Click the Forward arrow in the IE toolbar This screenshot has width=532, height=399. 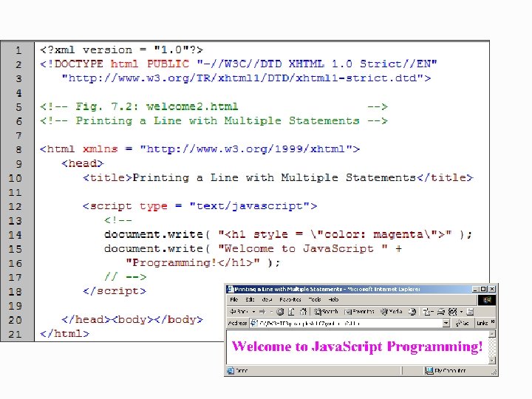[262, 312]
